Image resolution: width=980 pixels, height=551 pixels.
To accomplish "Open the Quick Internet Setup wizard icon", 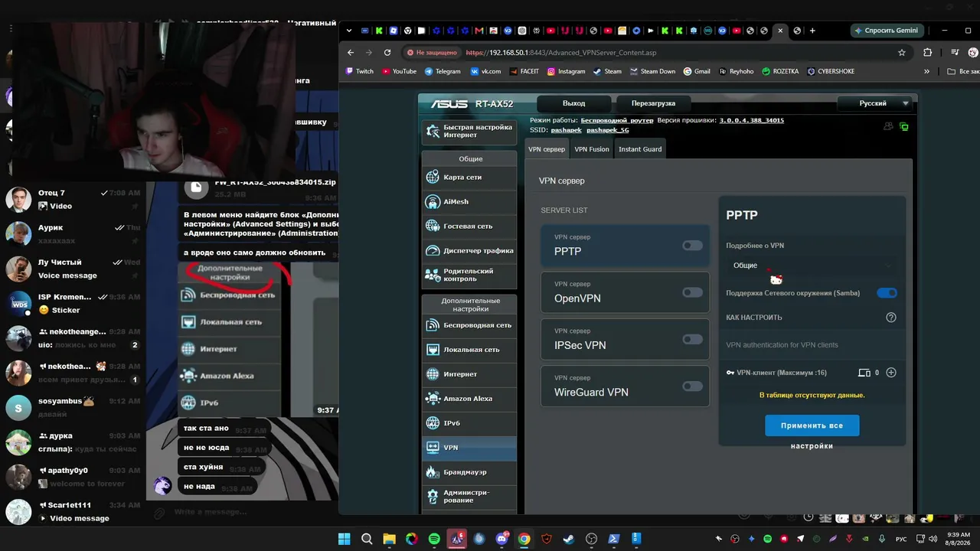I will click(x=432, y=132).
